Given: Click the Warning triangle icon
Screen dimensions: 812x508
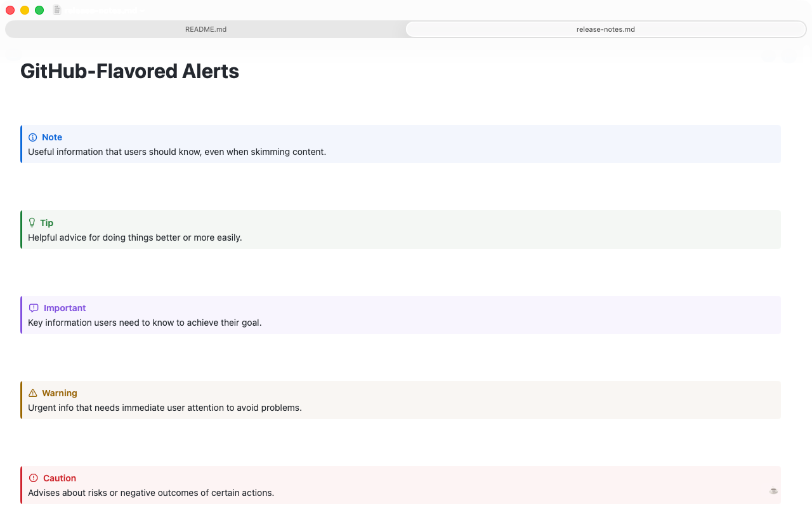Looking at the screenshot, I should tap(33, 393).
